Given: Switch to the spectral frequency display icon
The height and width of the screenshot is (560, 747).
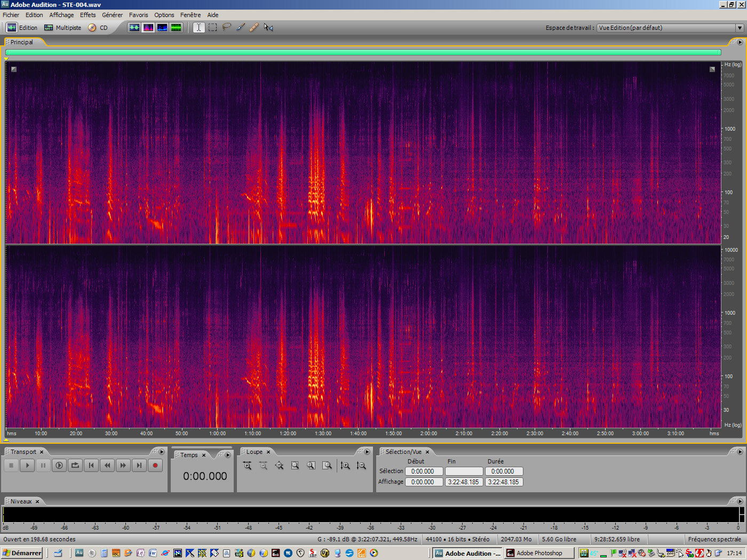Looking at the screenshot, I should tap(148, 27).
